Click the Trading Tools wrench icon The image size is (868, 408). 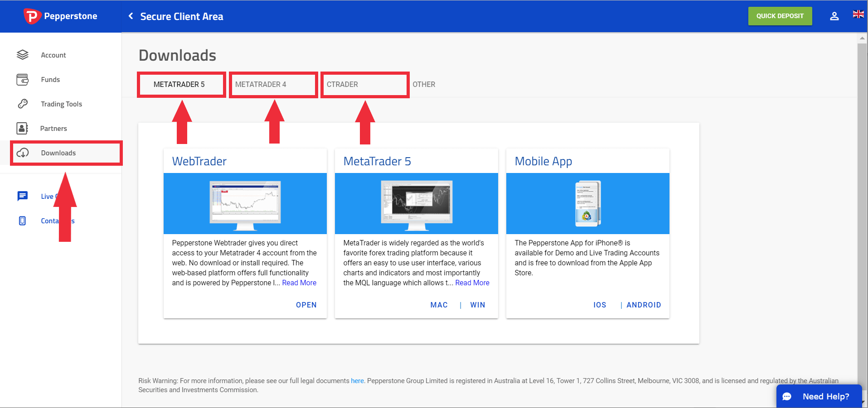point(23,104)
